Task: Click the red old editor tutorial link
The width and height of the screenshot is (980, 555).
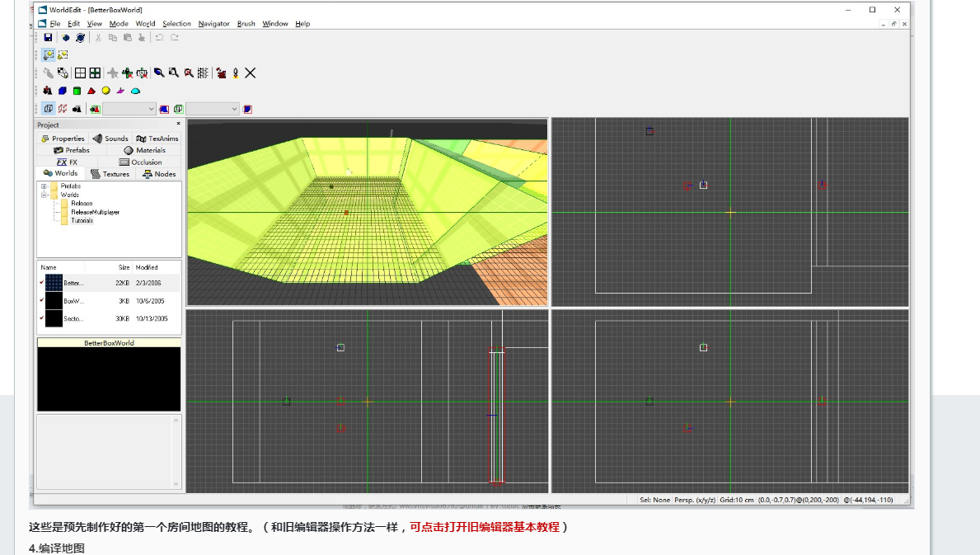Action: [x=484, y=527]
